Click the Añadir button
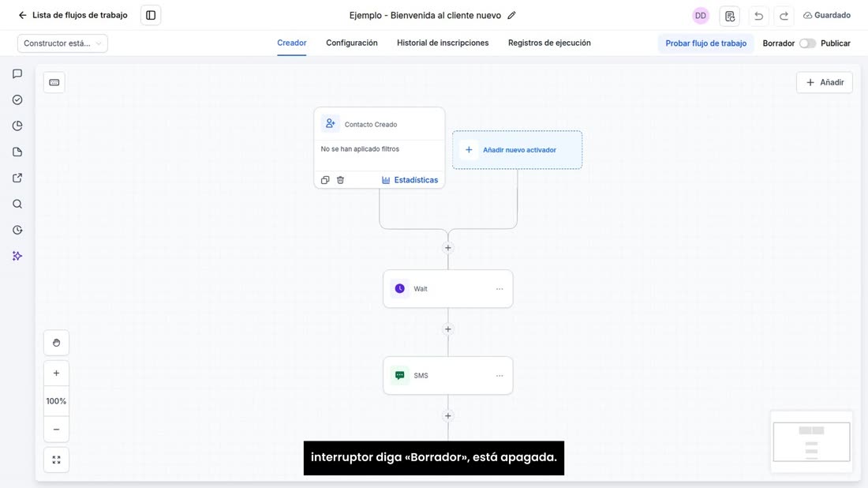The image size is (868, 488). (x=825, y=83)
